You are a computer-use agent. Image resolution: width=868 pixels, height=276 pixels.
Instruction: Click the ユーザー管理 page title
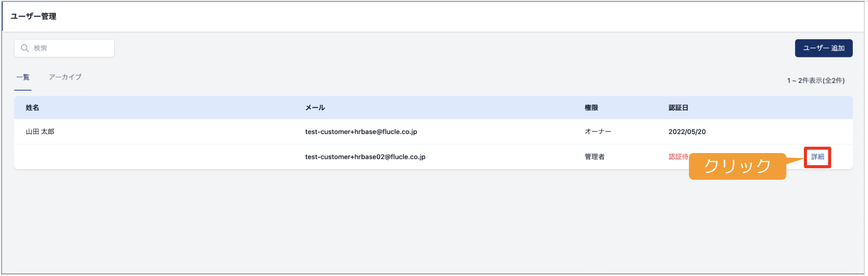pos(34,17)
